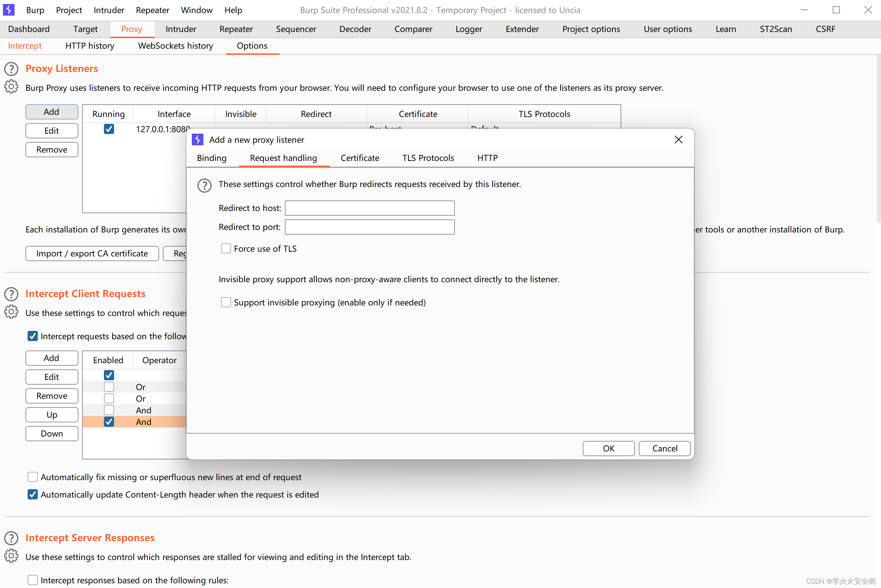Click Cancel in the proxy listener dialog
This screenshot has height=588, width=881.
(664, 449)
